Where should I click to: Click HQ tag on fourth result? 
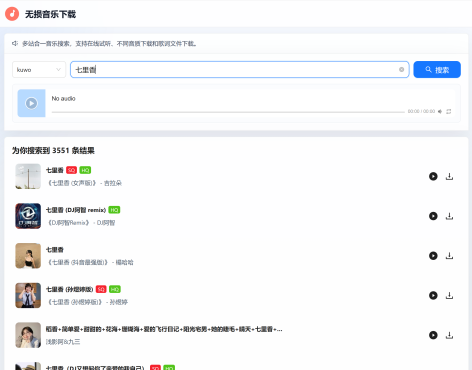115,289
